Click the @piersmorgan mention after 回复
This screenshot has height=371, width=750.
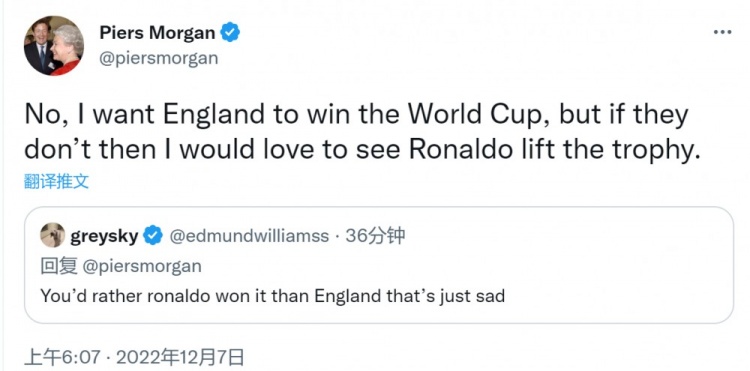point(142,266)
